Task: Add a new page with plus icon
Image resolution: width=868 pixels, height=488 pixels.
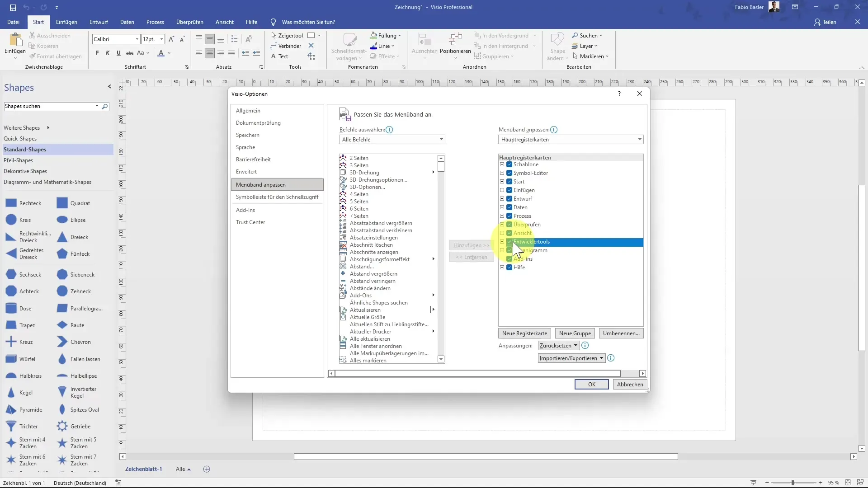Action: 207,469
